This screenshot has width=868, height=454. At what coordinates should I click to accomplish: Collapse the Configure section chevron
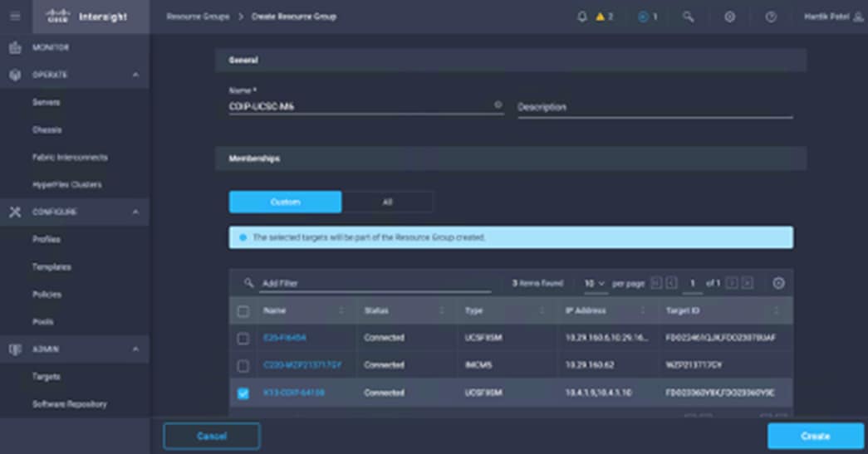pos(135,212)
